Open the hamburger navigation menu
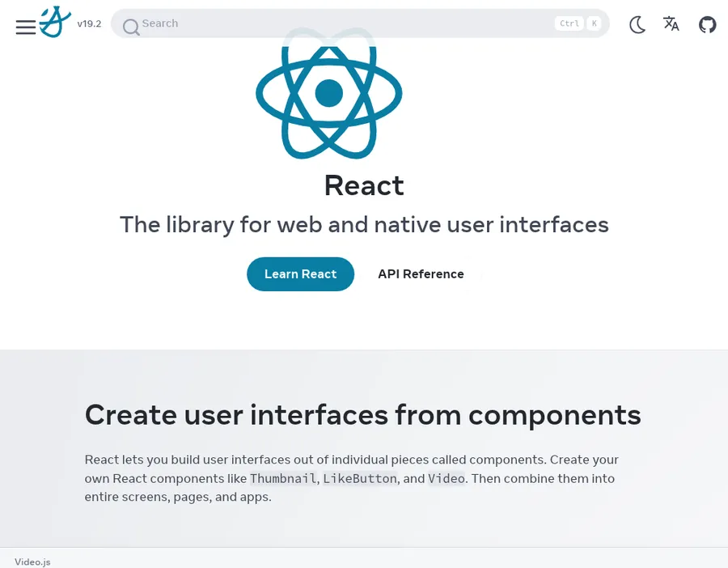Image resolution: width=728 pixels, height=568 pixels. (x=26, y=27)
